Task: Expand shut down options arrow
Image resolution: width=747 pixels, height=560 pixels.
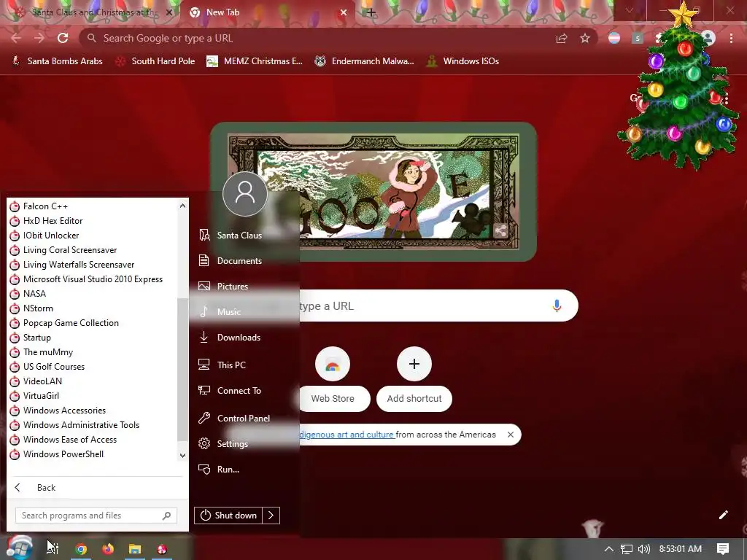Action: (271, 516)
